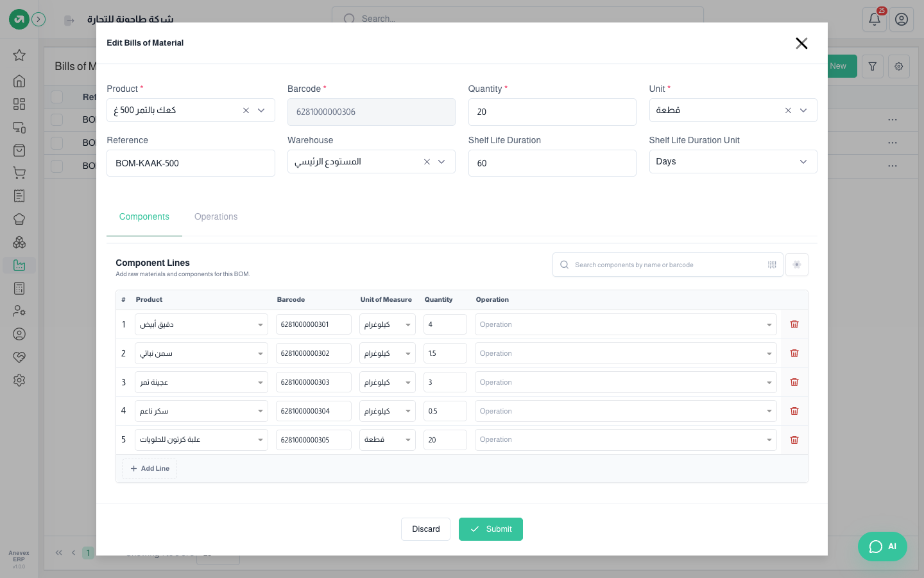Image resolution: width=924 pixels, height=578 pixels.
Task: Click Shelf Life Duration field showing 60
Action: click(x=552, y=163)
